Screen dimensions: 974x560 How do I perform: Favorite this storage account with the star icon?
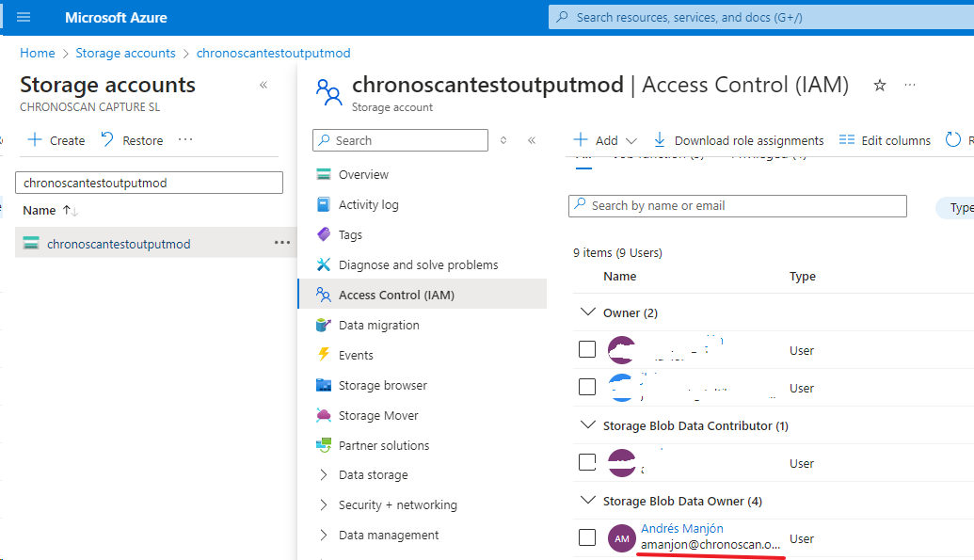coord(880,86)
